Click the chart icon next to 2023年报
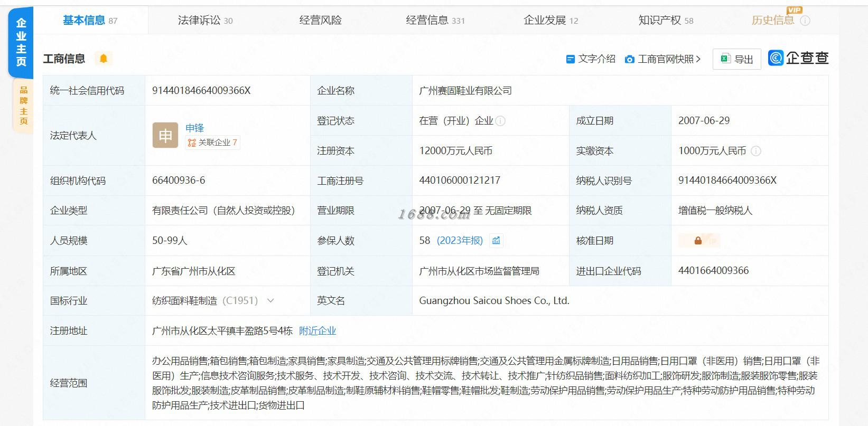This screenshot has height=426, width=868. 496,241
